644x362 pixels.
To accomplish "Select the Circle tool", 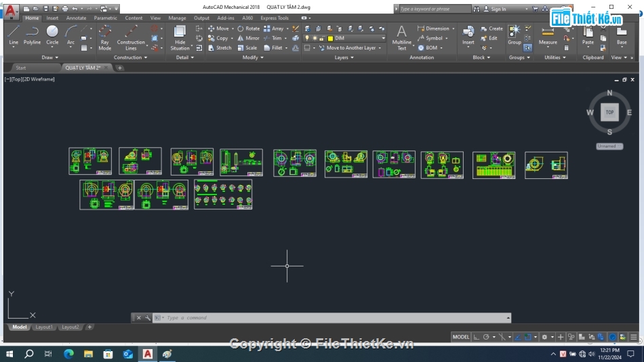I will (x=52, y=35).
